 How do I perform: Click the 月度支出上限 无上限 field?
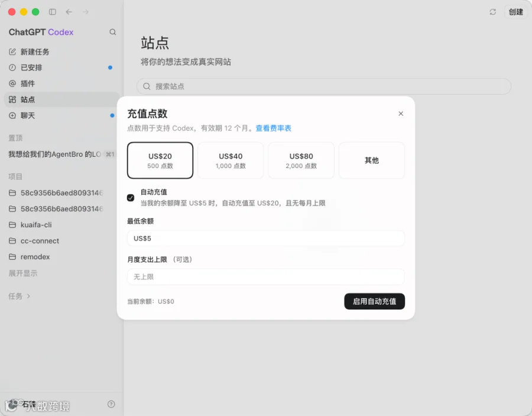pos(266,277)
